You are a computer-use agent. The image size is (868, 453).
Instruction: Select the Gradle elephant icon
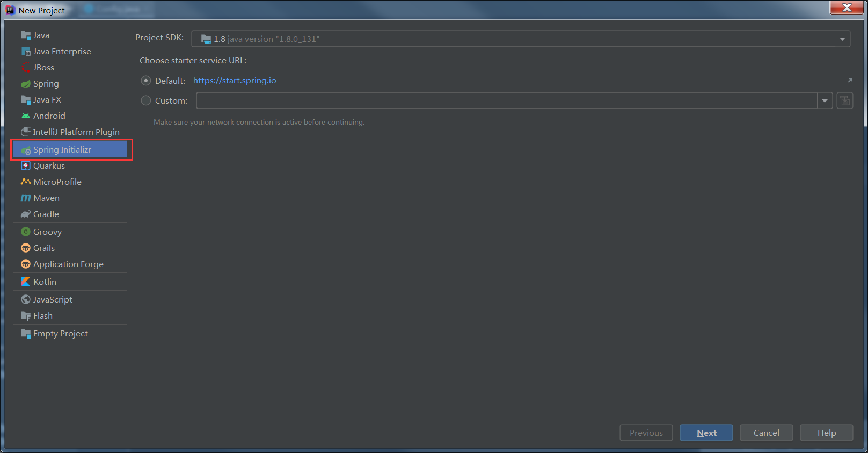[26, 214]
